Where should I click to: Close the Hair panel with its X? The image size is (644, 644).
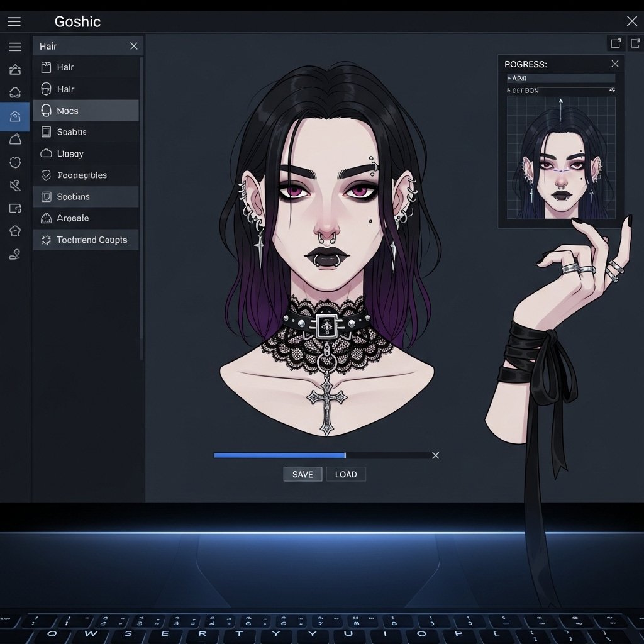coord(133,46)
